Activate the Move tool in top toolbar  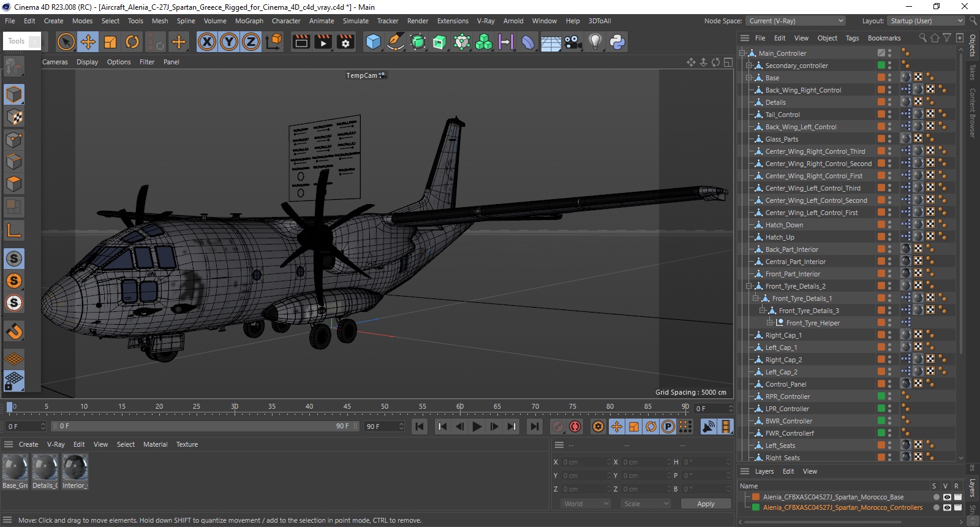[x=88, y=42]
